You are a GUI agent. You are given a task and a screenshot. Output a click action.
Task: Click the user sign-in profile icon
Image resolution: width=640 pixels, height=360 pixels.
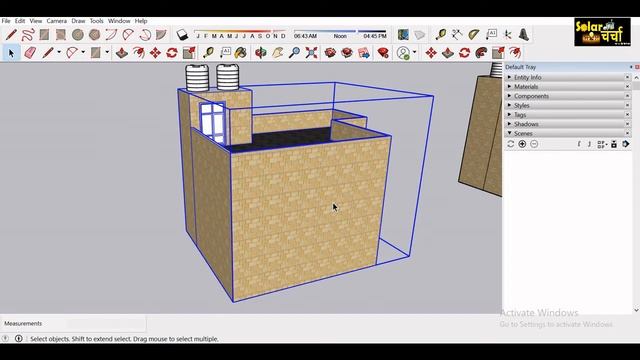[403, 53]
